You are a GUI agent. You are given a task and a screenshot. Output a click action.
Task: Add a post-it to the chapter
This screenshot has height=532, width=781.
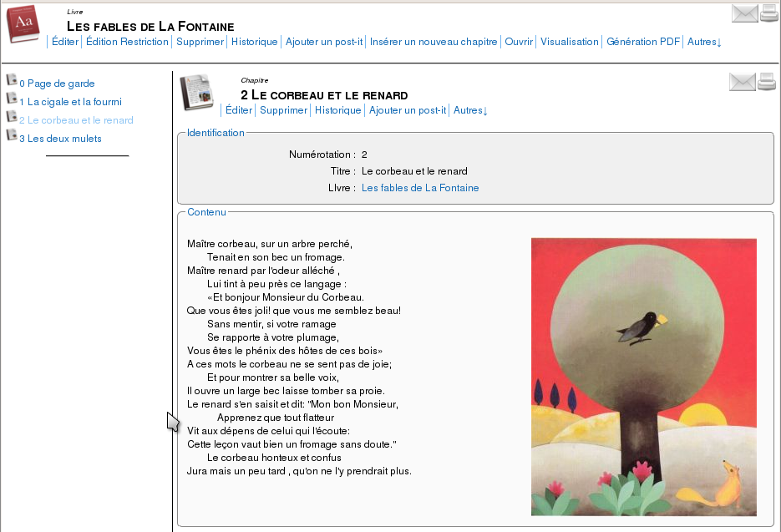(408, 110)
